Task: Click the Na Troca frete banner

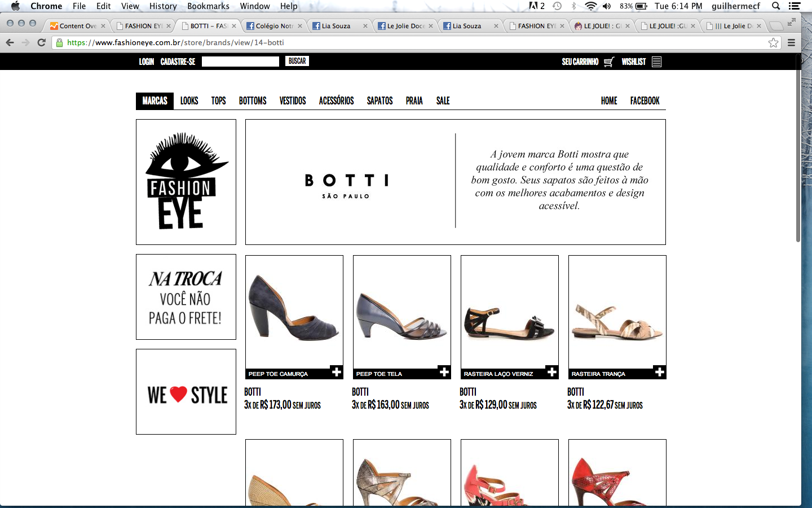Action: point(186,297)
